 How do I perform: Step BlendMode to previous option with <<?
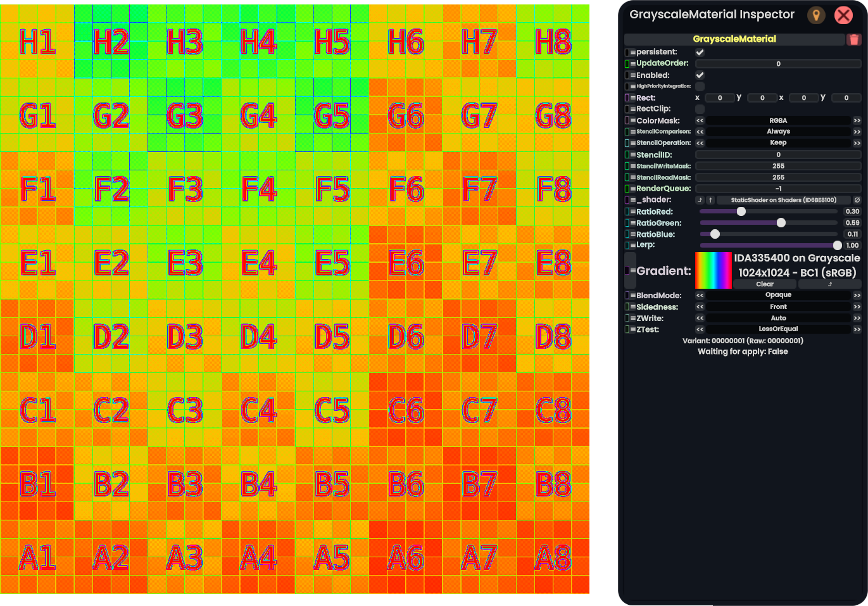(x=700, y=296)
